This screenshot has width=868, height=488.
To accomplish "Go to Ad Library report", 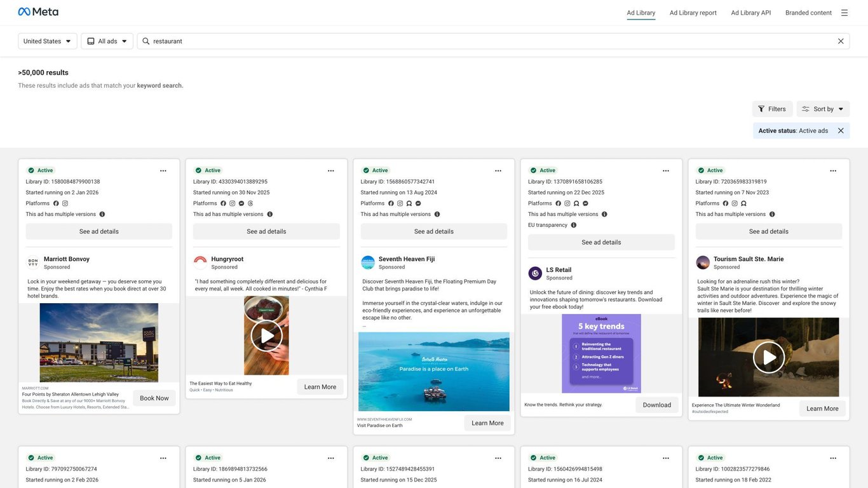I will [693, 13].
